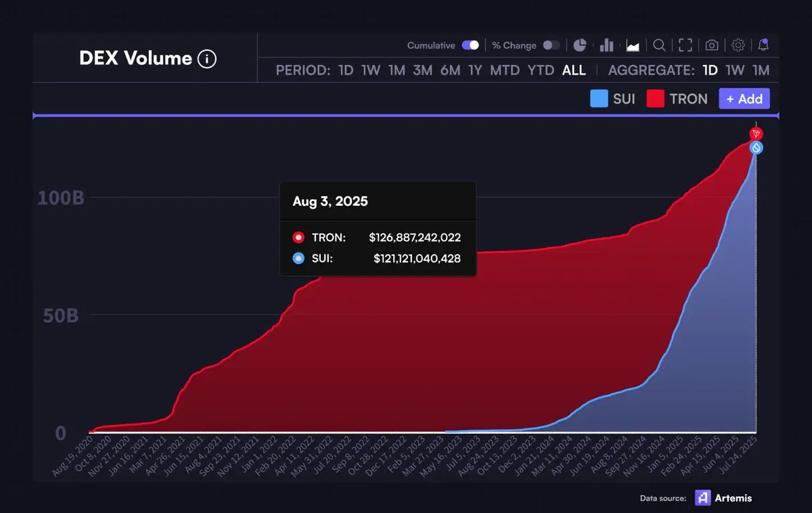Click the blue SUI legend swatch
Image resolution: width=812 pixels, height=513 pixels.
click(599, 99)
